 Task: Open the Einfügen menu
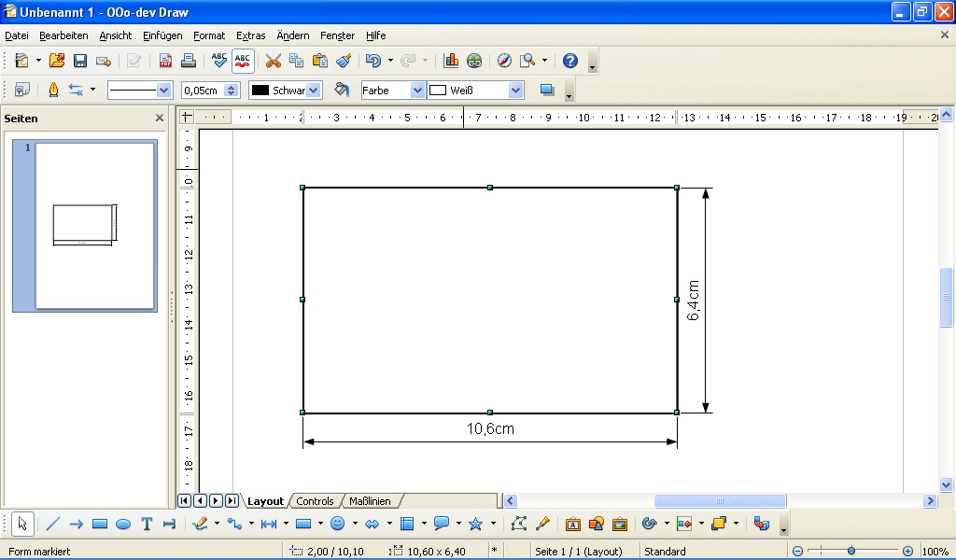point(162,35)
